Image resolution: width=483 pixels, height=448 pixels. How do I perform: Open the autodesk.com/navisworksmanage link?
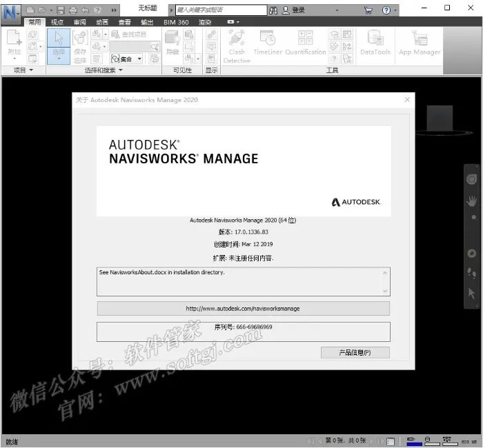[243, 308]
